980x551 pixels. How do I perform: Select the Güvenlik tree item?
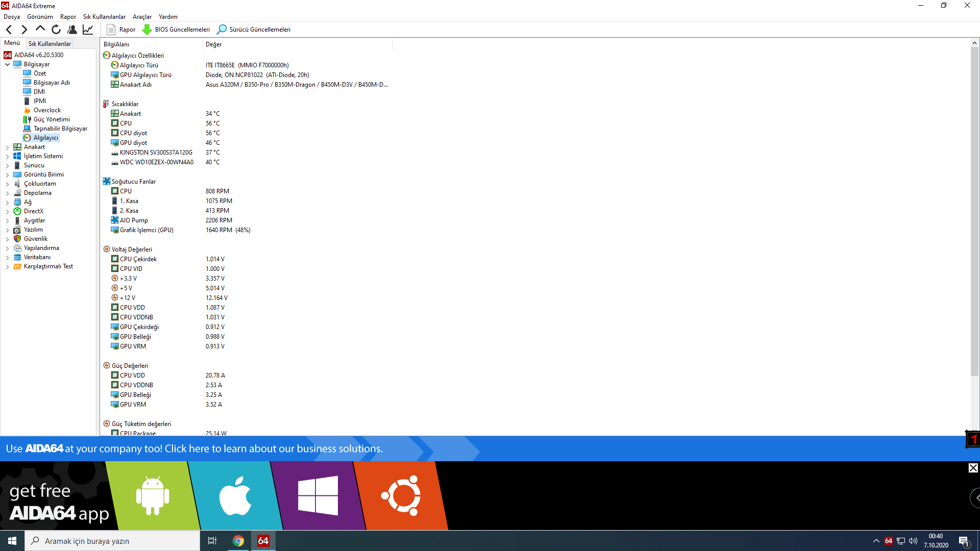tap(35, 239)
